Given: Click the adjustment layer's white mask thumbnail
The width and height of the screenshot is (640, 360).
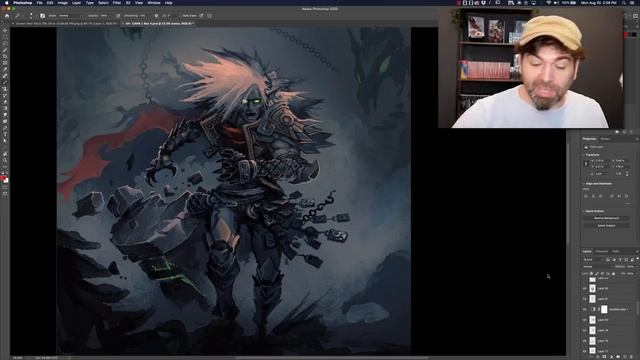Looking at the screenshot, I should pos(604,309).
